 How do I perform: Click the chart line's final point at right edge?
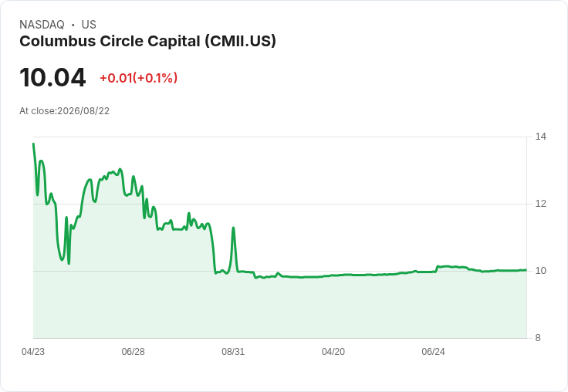526,269
